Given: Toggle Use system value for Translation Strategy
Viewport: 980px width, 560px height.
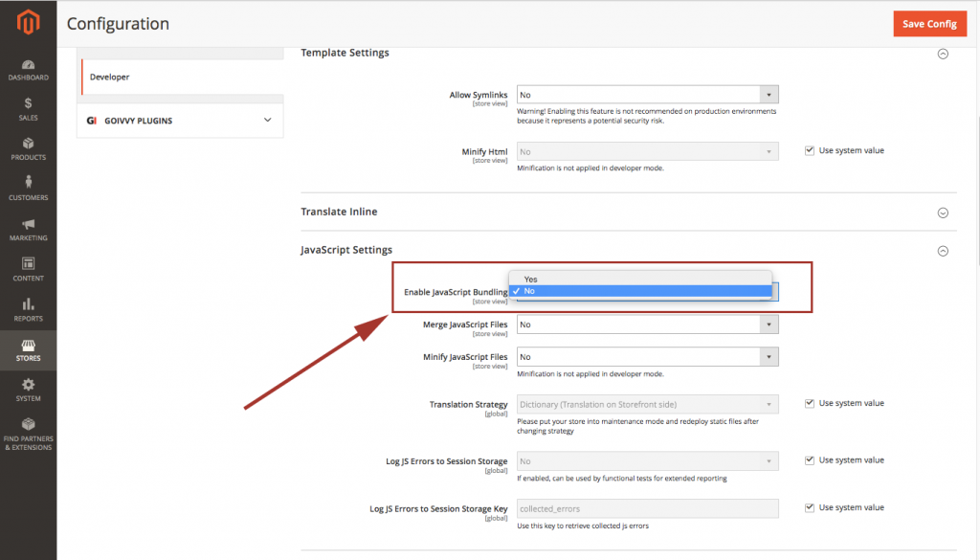Looking at the screenshot, I should (x=810, y=402).
